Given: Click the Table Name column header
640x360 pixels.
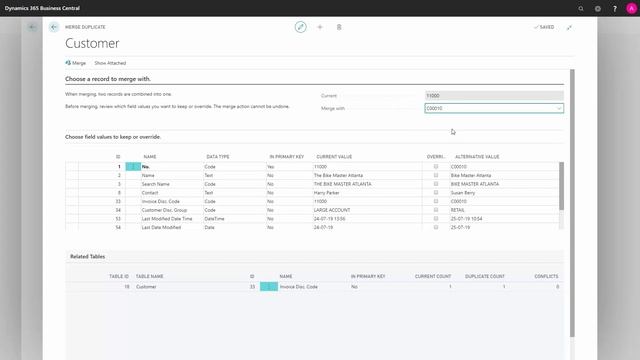Looking at the screenshot, I should (149, 276).
